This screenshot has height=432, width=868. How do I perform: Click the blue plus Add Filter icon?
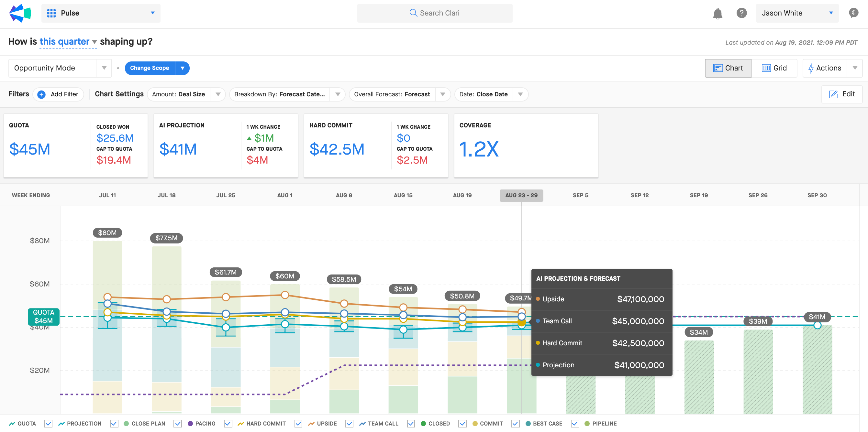[41, 94]
